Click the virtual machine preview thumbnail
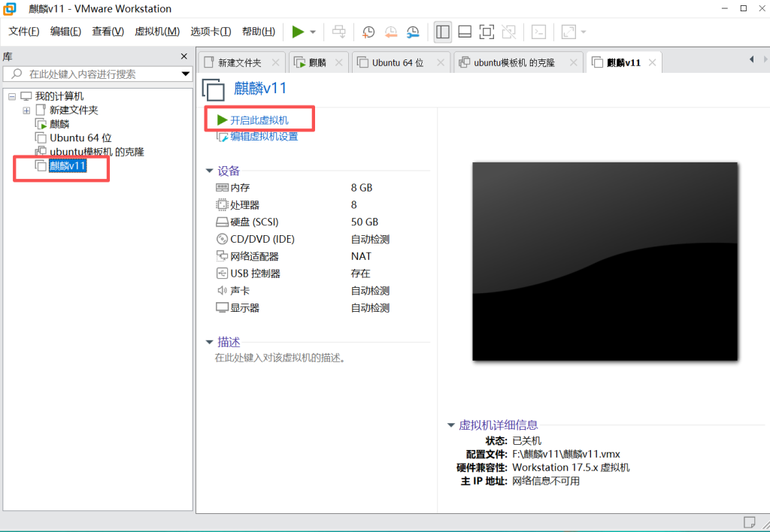Screen dimensions: 770x532 [605, 261]
